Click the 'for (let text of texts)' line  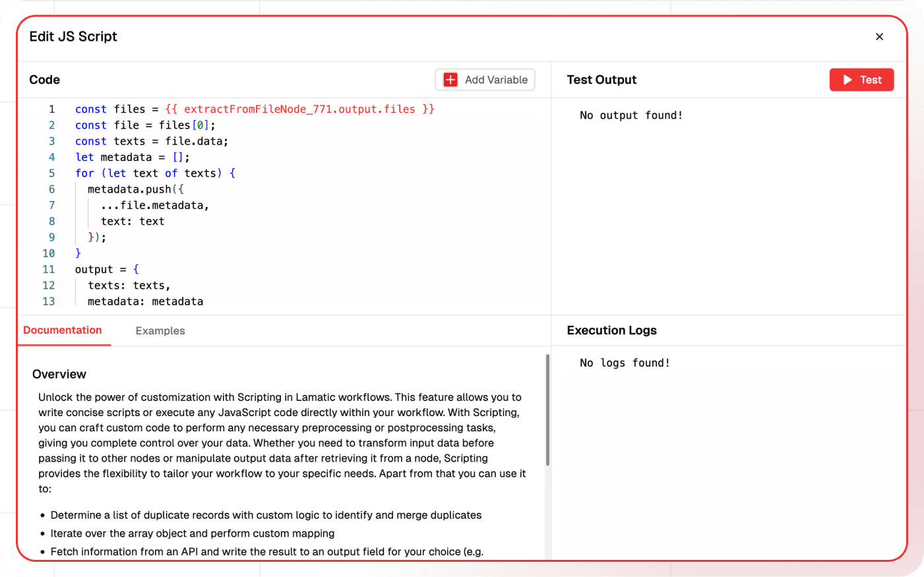coord(155,173)
